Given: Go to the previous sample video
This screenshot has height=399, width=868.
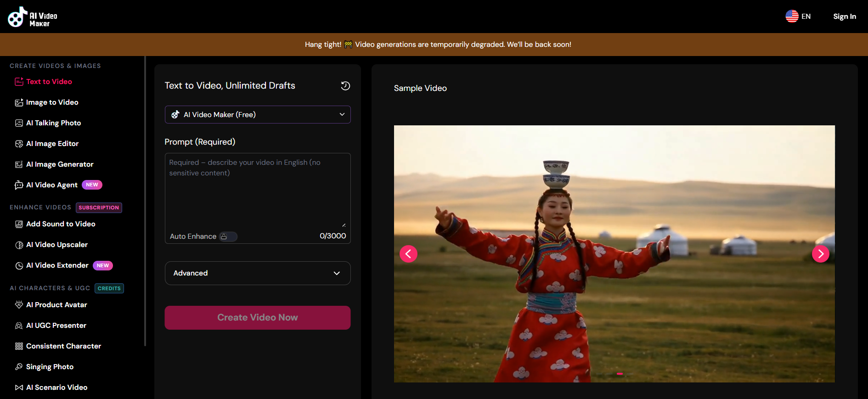Looking at the screenshot, I should (x=408, y=254).
